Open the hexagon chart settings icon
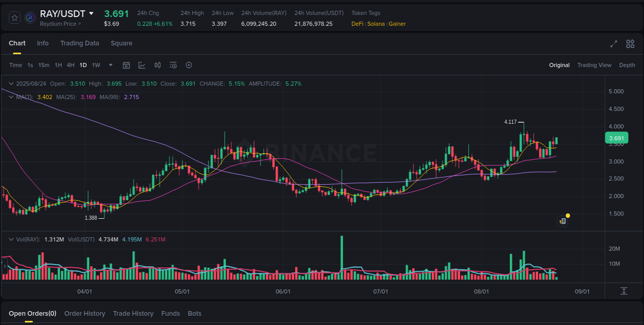This screenshot has width=644, height=325. tap(189, 65)
